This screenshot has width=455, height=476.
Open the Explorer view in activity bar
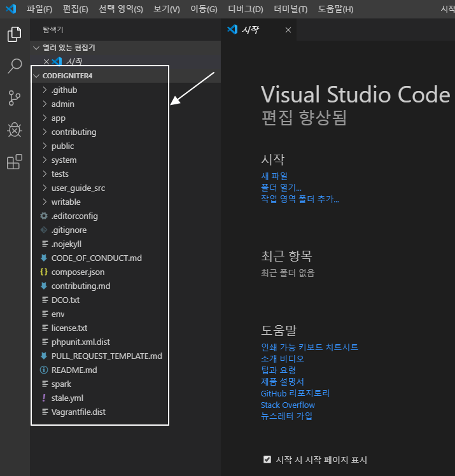(x=14, y=34)
